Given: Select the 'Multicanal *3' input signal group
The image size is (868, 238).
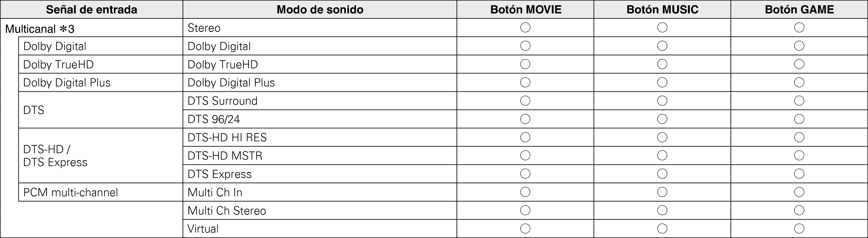Looking at the screenshot, I should pyautogui.click(x=40, y=29).
